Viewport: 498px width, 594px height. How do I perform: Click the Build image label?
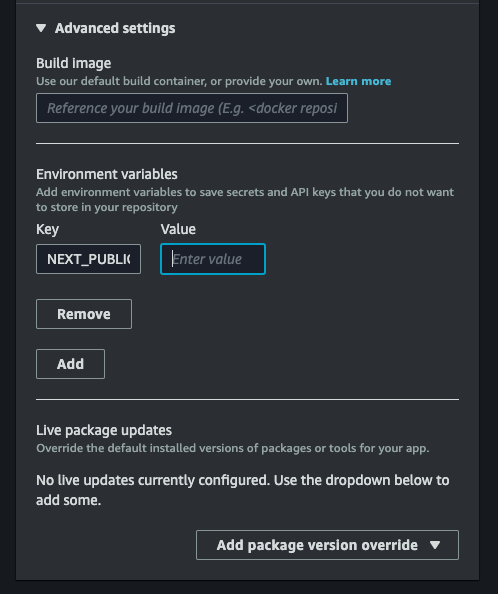click(x=73, y=63)
